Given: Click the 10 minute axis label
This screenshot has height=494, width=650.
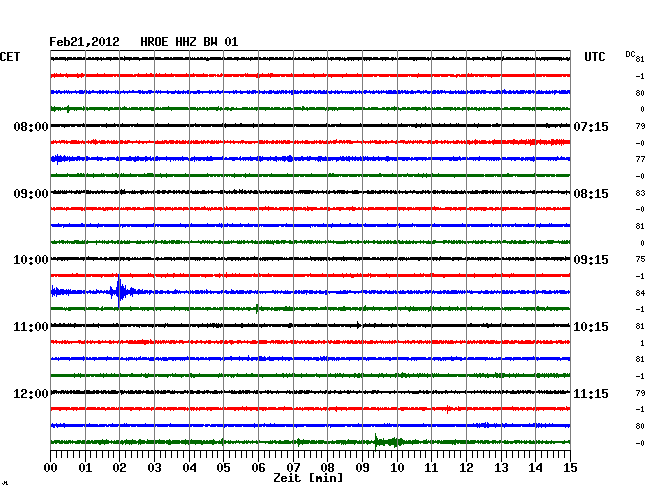Looking at the screenshot, I should click(397, 468).
